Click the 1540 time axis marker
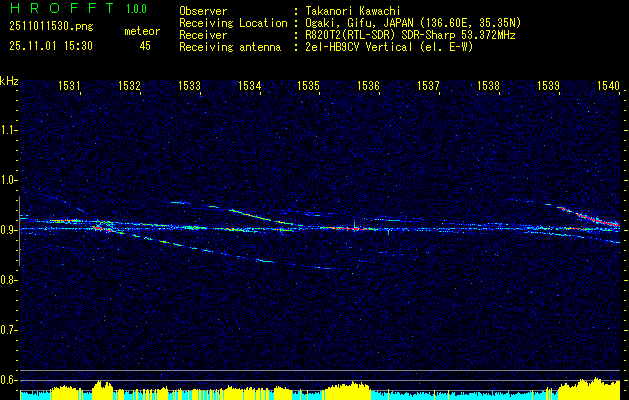The height and width of the screenshot is (400, 629). click(608, 85)
